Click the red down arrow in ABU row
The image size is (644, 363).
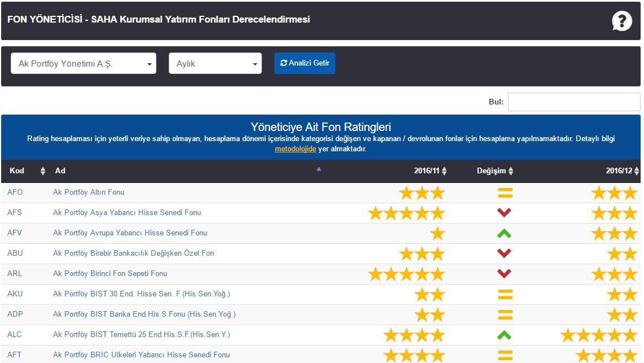[x=505, y=253]
